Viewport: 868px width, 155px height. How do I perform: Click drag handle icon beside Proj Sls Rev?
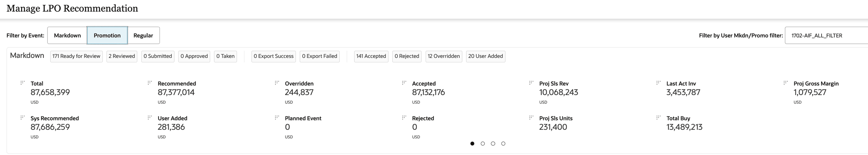pos(531,83)
